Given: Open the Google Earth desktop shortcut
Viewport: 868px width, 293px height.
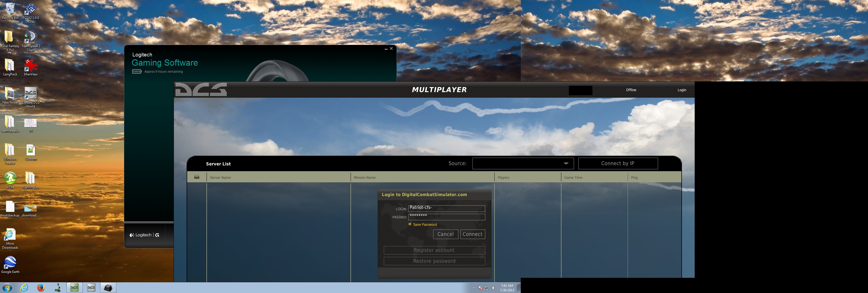Looking at the screenshot, I should [10, 265].
